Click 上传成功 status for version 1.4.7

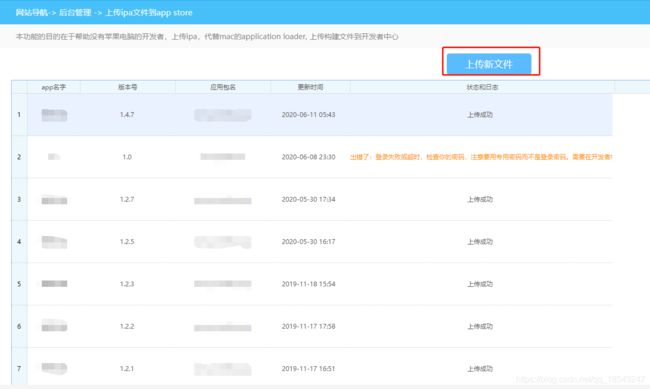(x=480, y=114)
